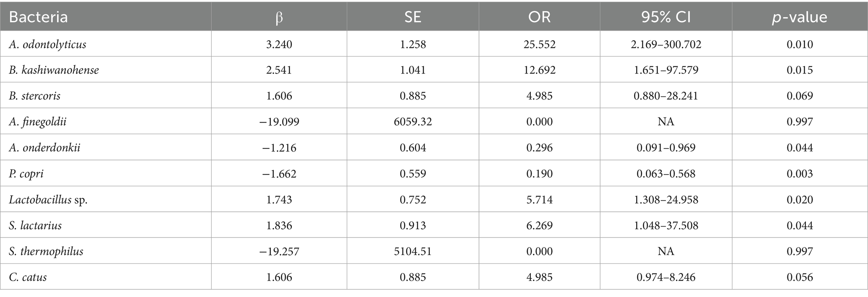
Task: Select the SE column header
Action: 413,17
